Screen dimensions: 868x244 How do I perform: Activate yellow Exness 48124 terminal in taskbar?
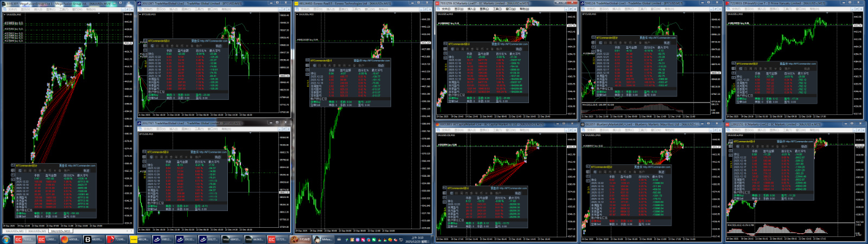point(139,239)
